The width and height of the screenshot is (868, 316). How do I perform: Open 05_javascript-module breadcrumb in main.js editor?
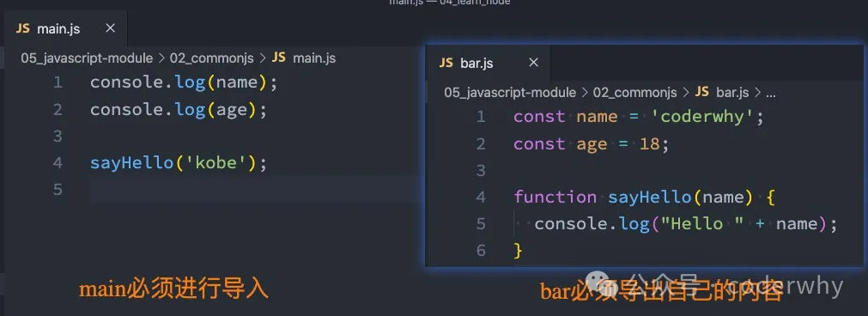87,58
